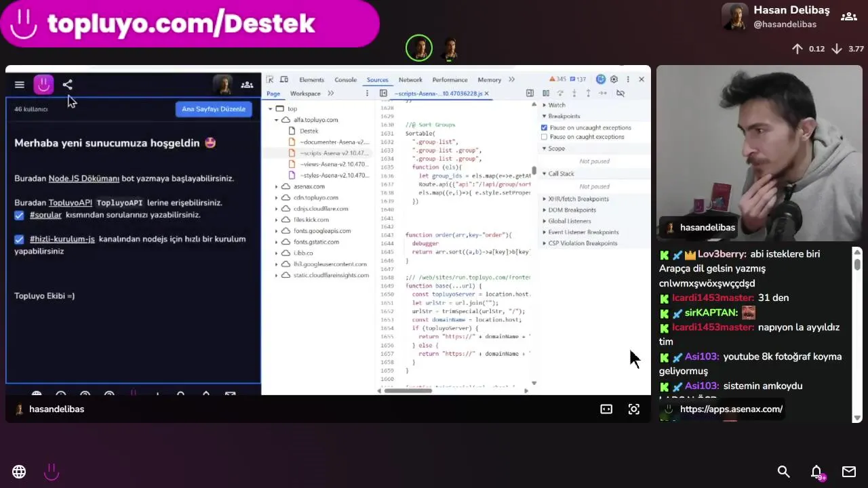Show more DevTools tabs chevron after Memory

coord(513,79)
